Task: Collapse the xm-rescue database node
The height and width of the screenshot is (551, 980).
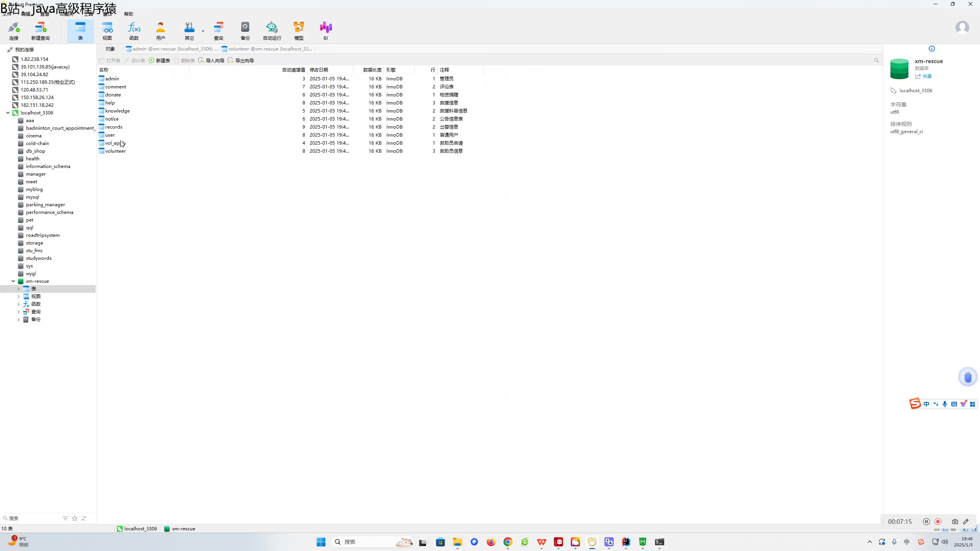Action: pyautogui.click(x=13, y=281)
